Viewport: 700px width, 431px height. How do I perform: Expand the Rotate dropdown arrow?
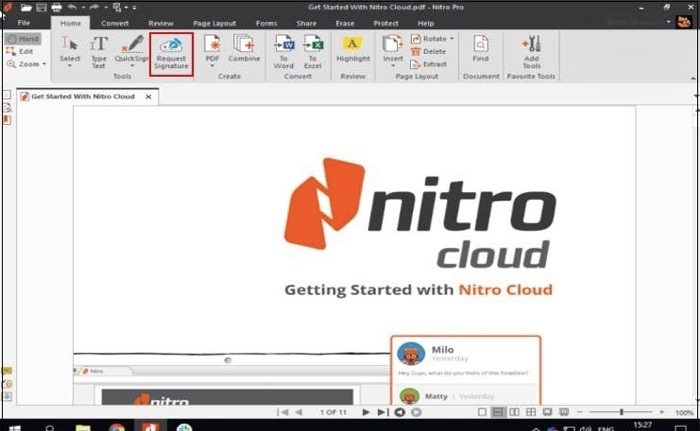pyautogui.click(x=452, y=39)
